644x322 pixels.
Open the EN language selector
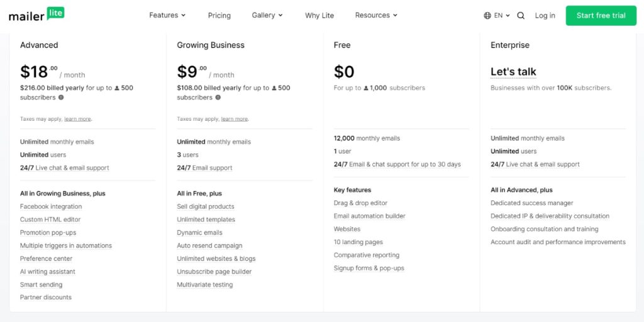coord(501,16)
